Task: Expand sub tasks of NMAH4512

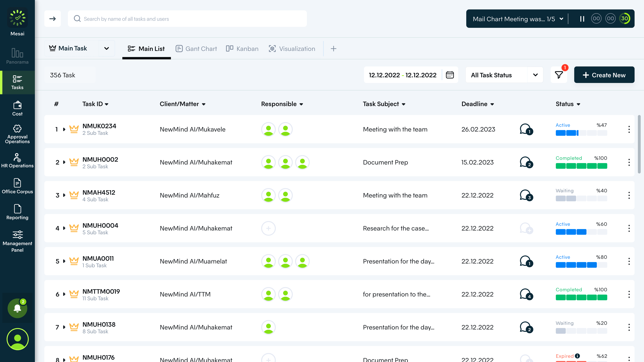Action: click(64, 195)
